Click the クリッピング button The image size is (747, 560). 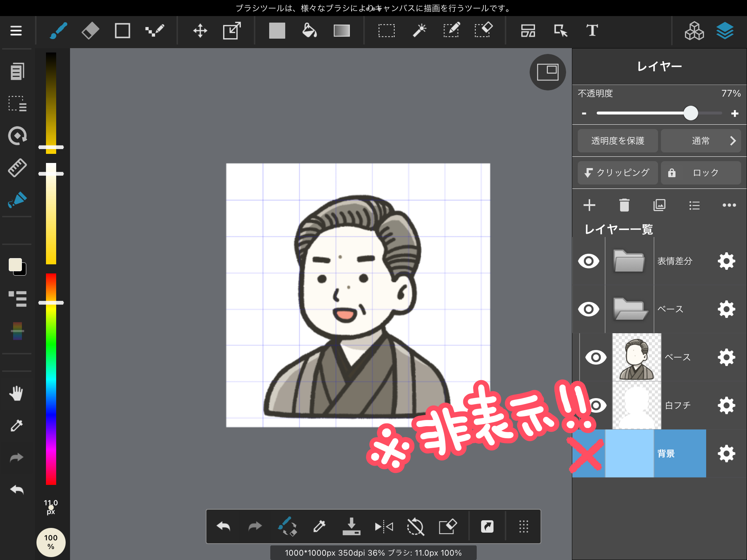618,173
